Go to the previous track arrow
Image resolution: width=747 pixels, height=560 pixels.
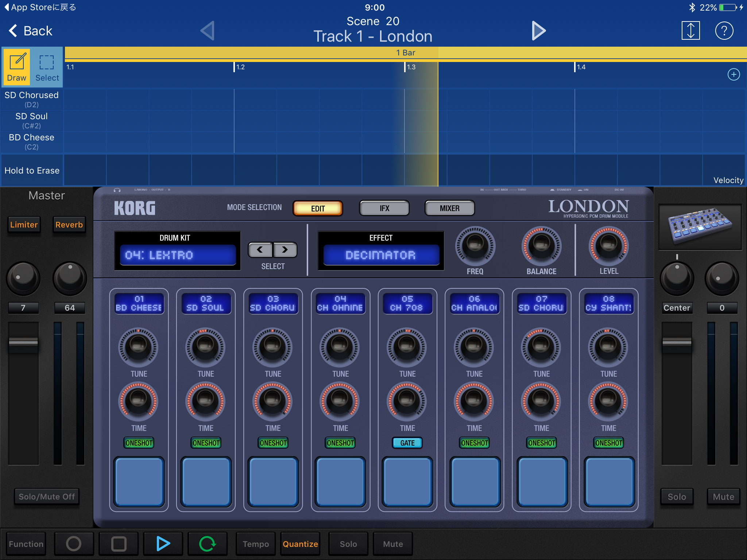tap(208, 31)
